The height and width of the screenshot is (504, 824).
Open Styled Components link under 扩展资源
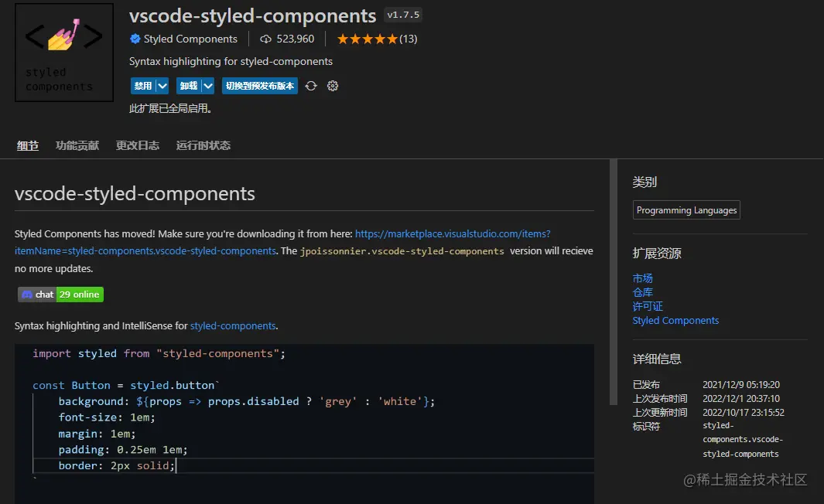[675, 320]
